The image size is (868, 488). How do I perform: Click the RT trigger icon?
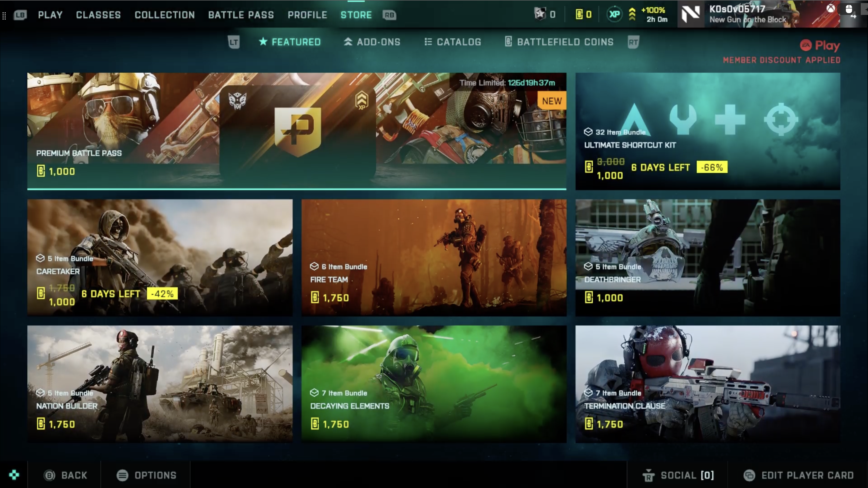click(x=633, y=42)
